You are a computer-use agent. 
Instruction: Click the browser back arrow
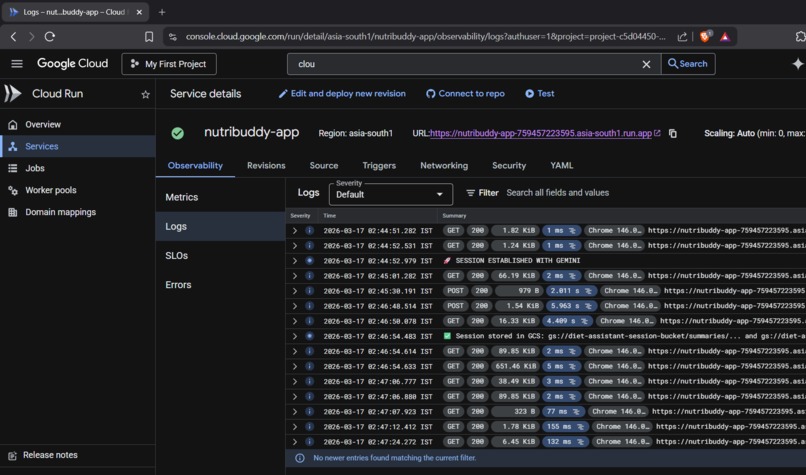tap(14, 36)
